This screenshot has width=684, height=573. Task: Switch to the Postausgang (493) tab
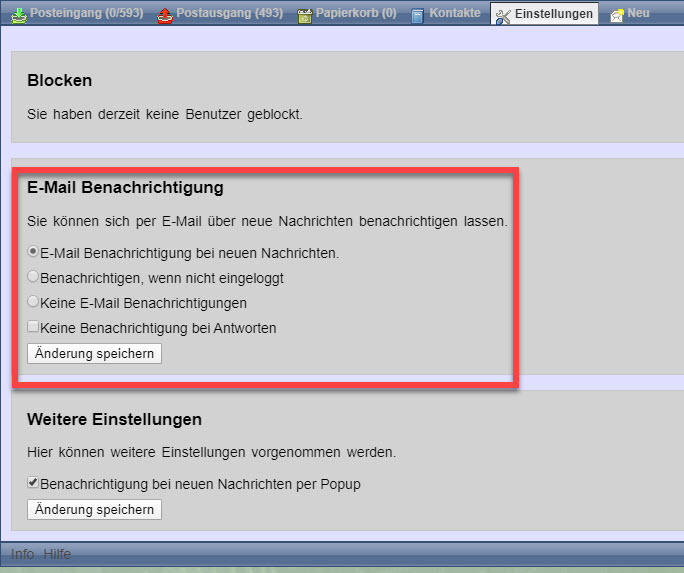[229, 14]
